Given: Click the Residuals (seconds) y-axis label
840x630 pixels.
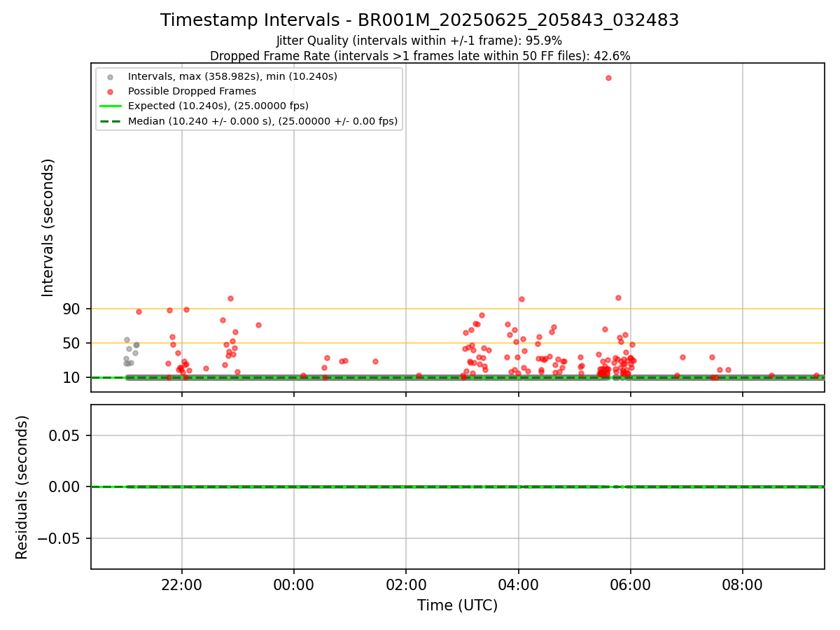Looking at the screenshot, I should pos(22,487).
